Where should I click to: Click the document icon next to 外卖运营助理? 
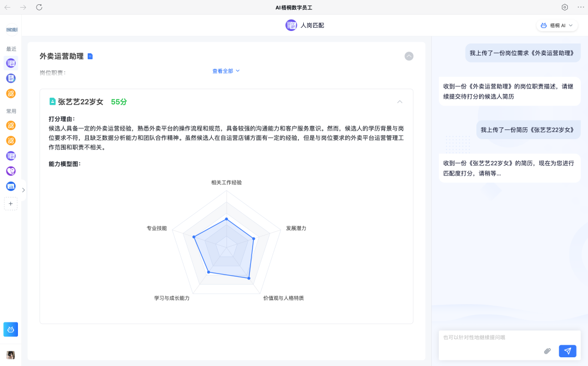(90, 56)
